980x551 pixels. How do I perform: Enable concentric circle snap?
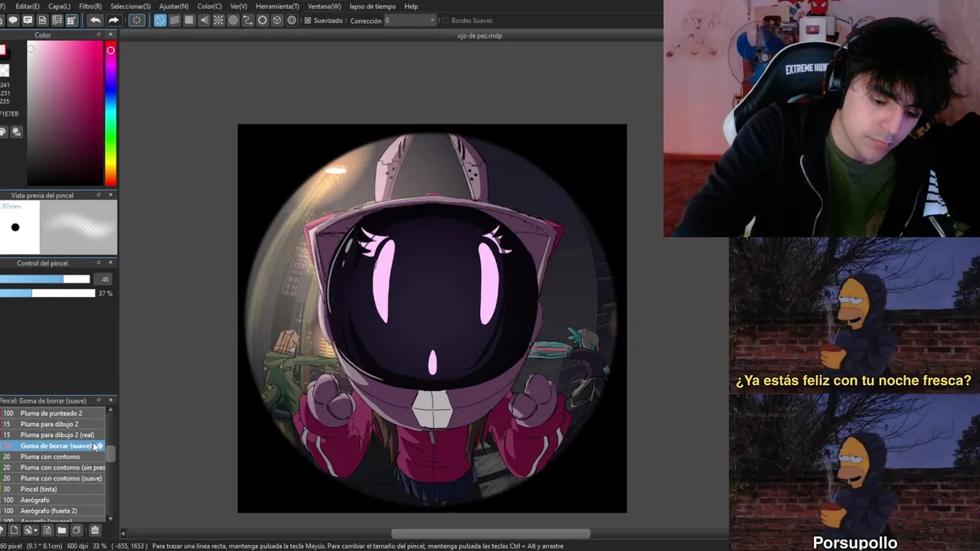click(233, 21)
